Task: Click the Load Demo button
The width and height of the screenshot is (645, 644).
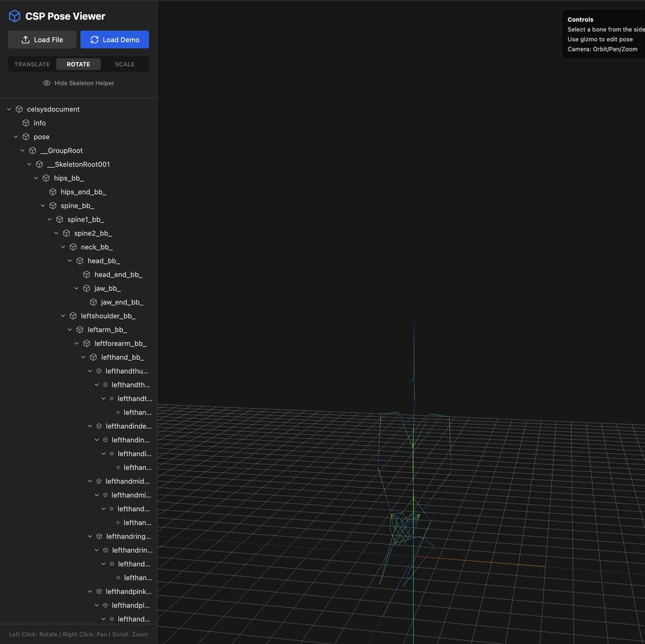Action: pyautogui.click(x=114, y=39)
